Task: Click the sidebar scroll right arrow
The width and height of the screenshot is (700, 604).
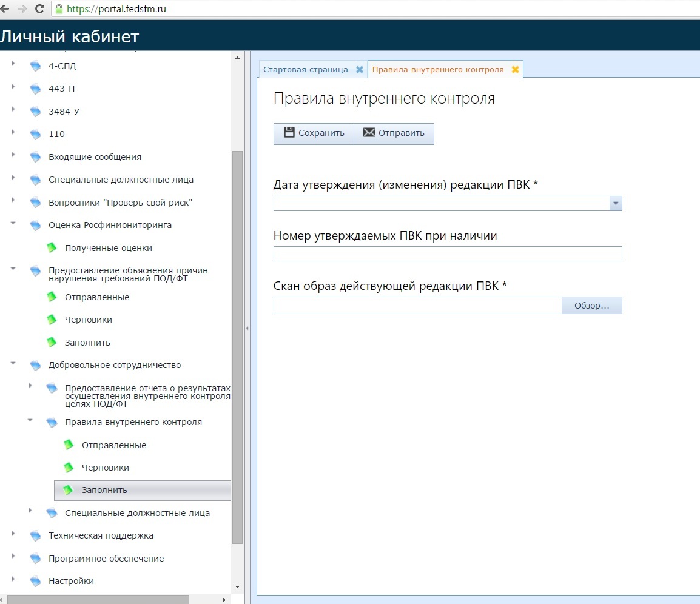Action: pos(224,600)
